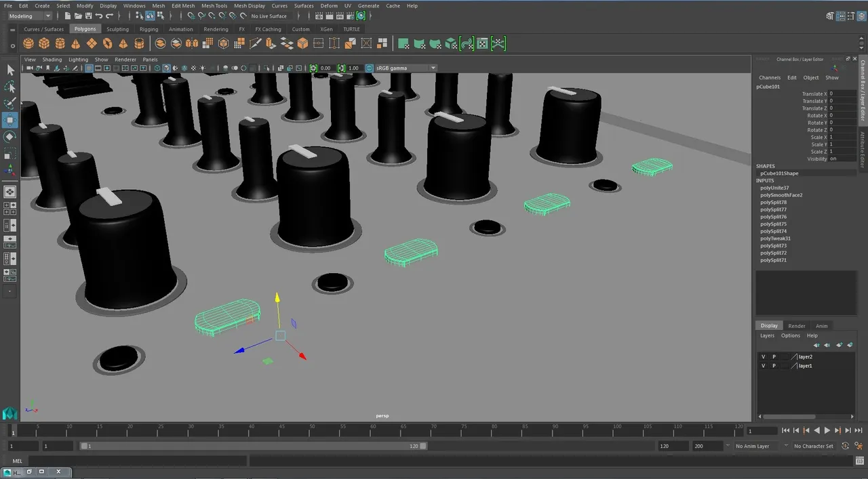Screen dimensions: 868x479
Task: Activate the Move tool in the toolbox
Action: 10,121
